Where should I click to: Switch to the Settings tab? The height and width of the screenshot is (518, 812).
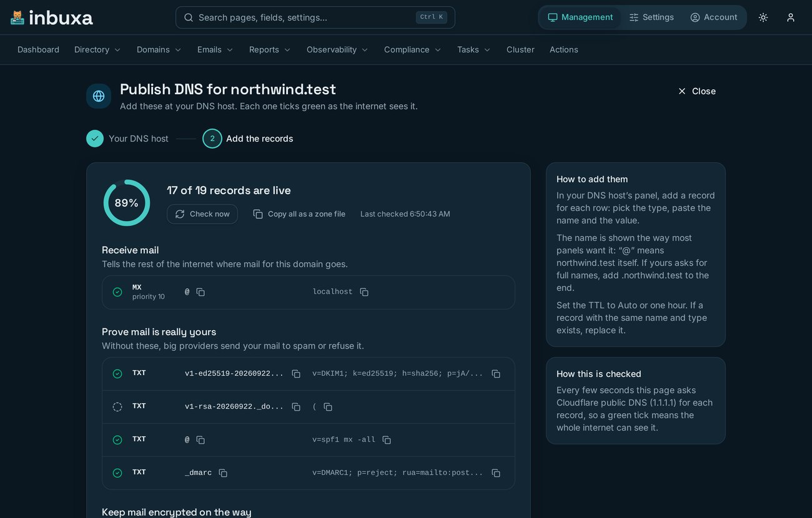(x=651, y=17)
